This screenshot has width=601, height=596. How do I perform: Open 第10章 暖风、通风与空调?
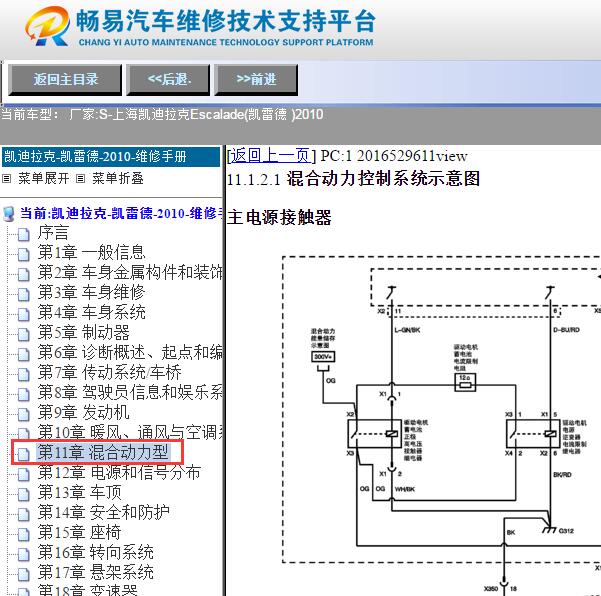pyautogui.click(x=130, y=432)
